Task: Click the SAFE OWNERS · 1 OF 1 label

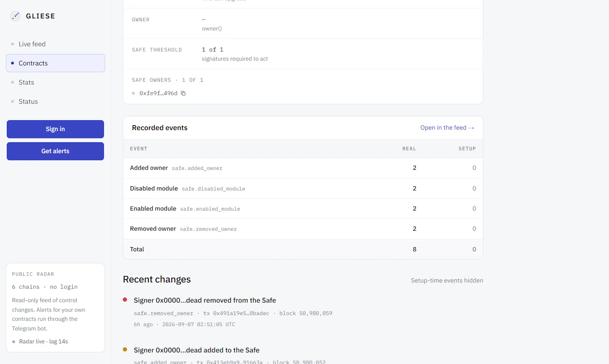Action: (167, 80)
